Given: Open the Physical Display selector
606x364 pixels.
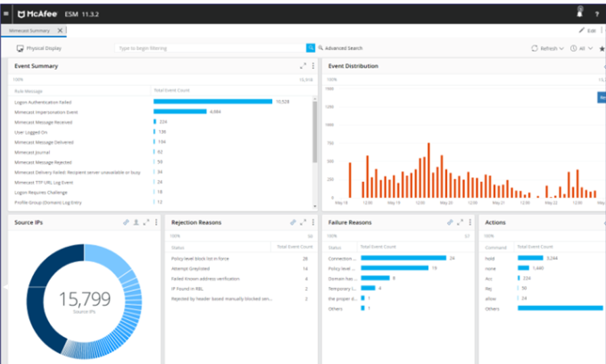Looking at the screenshot, I should [39, 49].
